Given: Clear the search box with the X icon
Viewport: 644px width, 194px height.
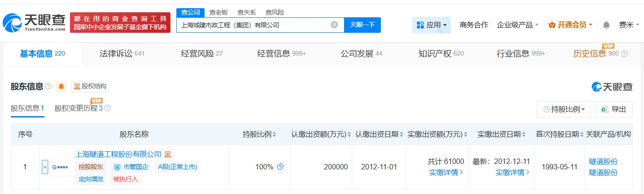Looking at the screenshot, I should click(334, 25).
